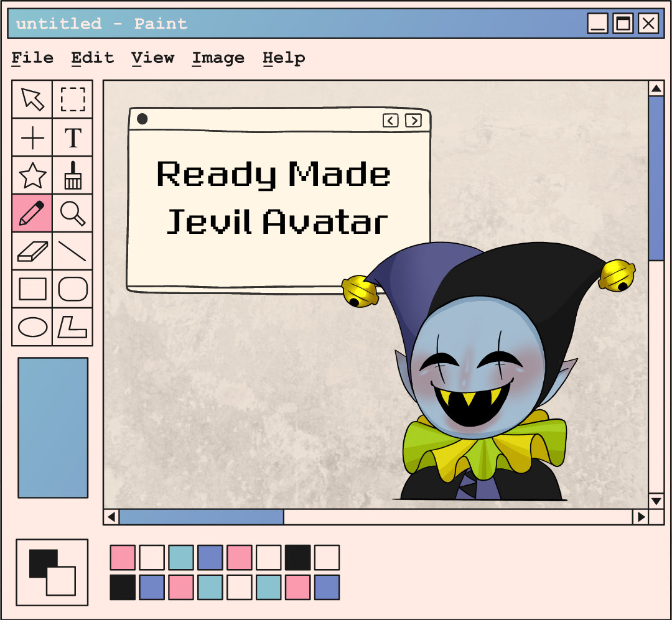Activate the rectangular selection tool
Viewport: 672px width, 620px height.
pyautogui.click(x=73, y=99)
